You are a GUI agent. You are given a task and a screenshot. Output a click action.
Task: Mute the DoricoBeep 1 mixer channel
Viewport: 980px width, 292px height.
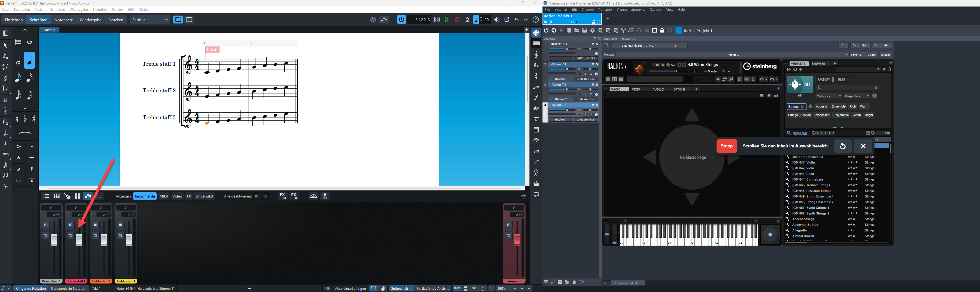(x=46, y=225)
